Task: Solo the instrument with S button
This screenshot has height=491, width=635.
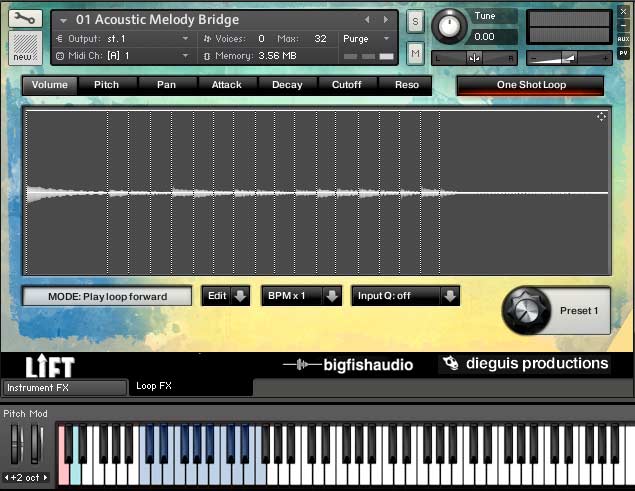Action: [x=415, y=21]
